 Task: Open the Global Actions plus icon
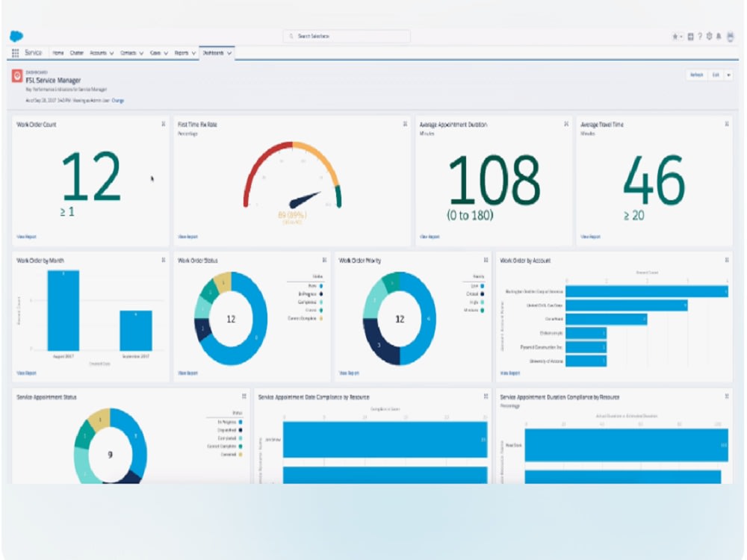click(691, 36)
